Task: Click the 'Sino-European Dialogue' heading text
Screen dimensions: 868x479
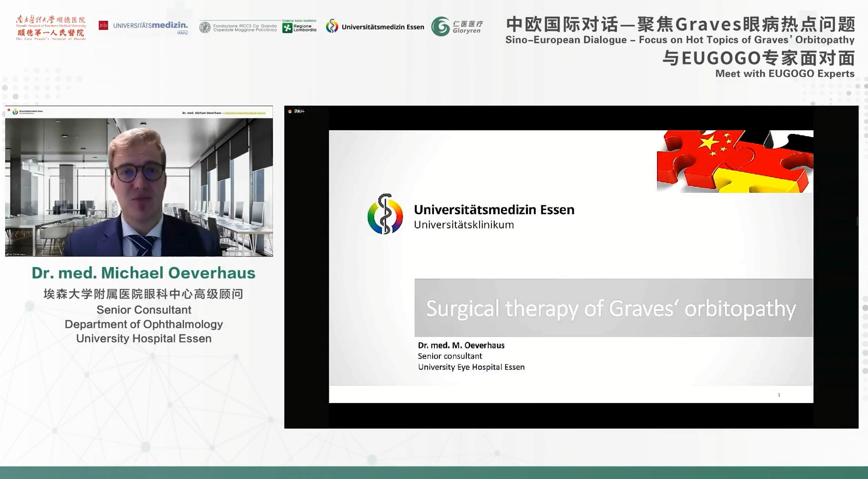Action: pyautogui.click(x=679, y=40)
